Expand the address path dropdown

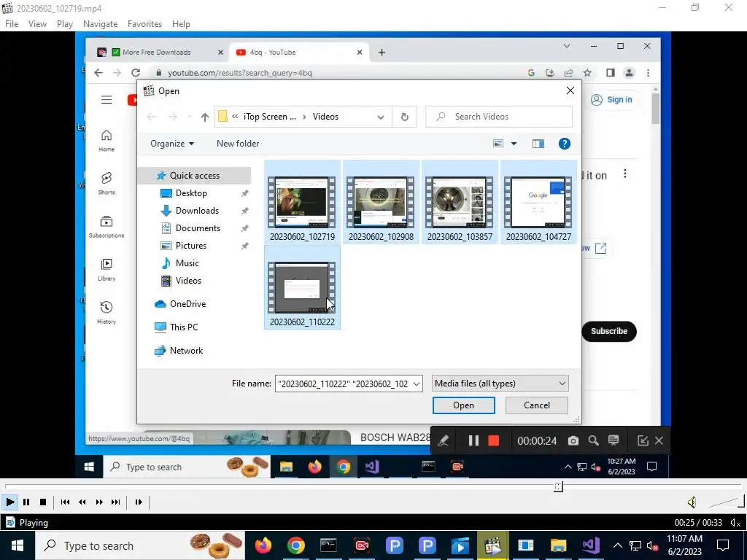click(381, 117)
